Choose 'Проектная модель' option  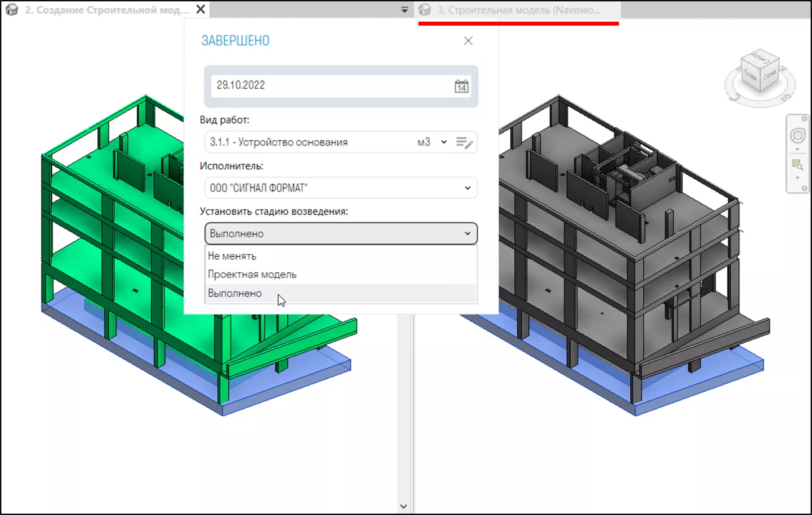[252, 274]
